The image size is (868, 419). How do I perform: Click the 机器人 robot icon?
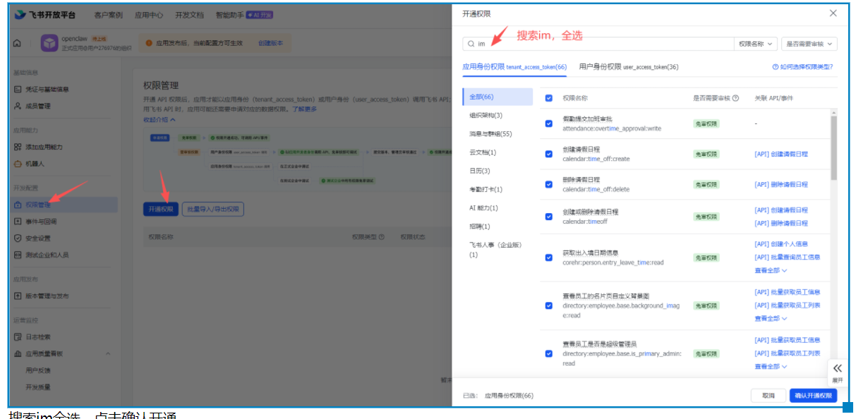point(18,164)
